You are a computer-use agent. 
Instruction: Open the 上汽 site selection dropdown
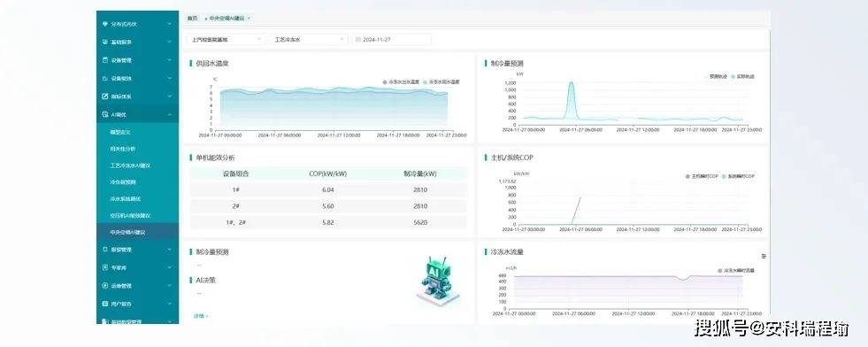[x=226, y=39]
